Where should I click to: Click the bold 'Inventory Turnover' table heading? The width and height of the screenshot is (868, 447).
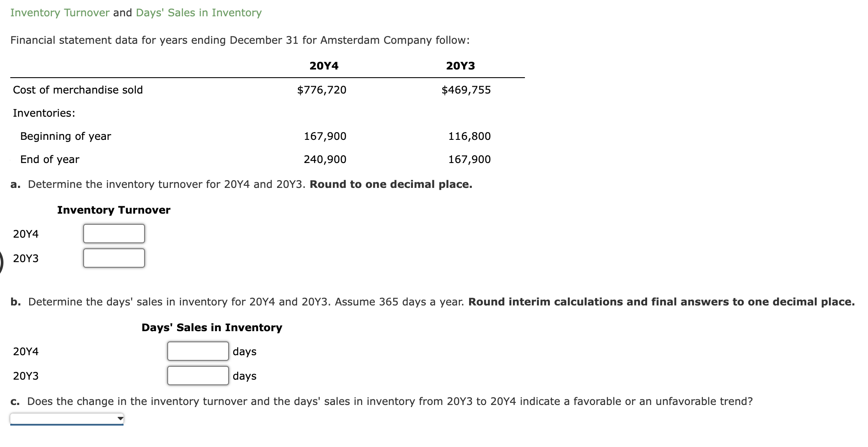coord(113,210)
